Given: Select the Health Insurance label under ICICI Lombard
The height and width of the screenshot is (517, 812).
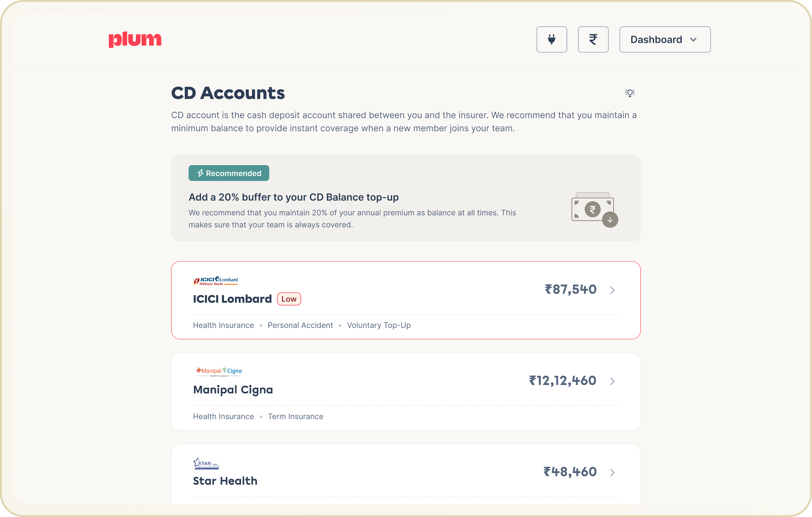Looking at the screenshot, I should (x=223, y=325).
